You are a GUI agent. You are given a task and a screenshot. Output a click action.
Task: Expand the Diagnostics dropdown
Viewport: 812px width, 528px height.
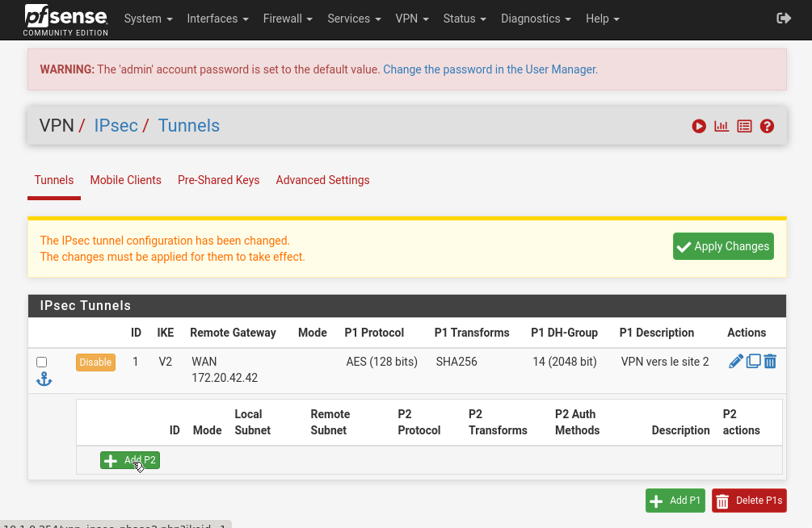point(536,19)
